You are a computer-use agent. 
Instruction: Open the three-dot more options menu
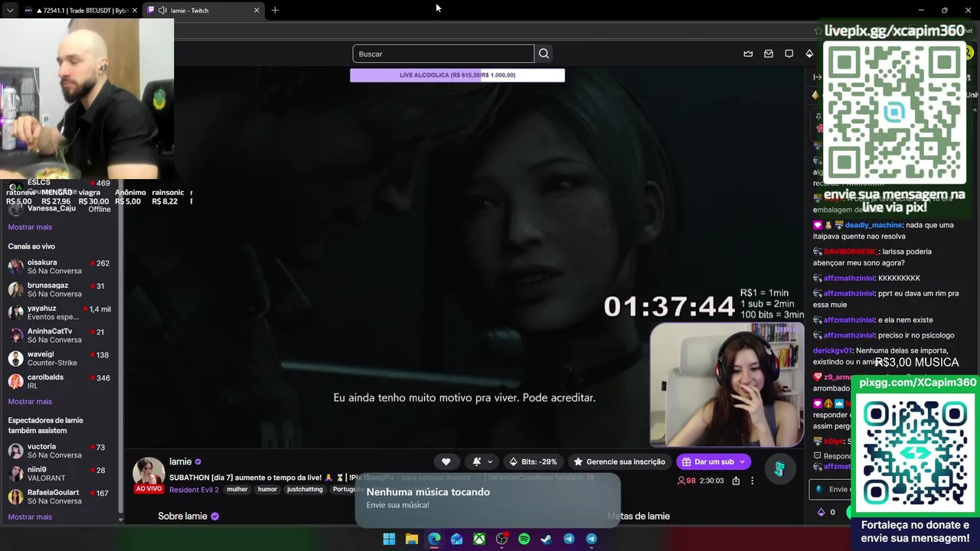pyautogui.click(x=752, y=481)
